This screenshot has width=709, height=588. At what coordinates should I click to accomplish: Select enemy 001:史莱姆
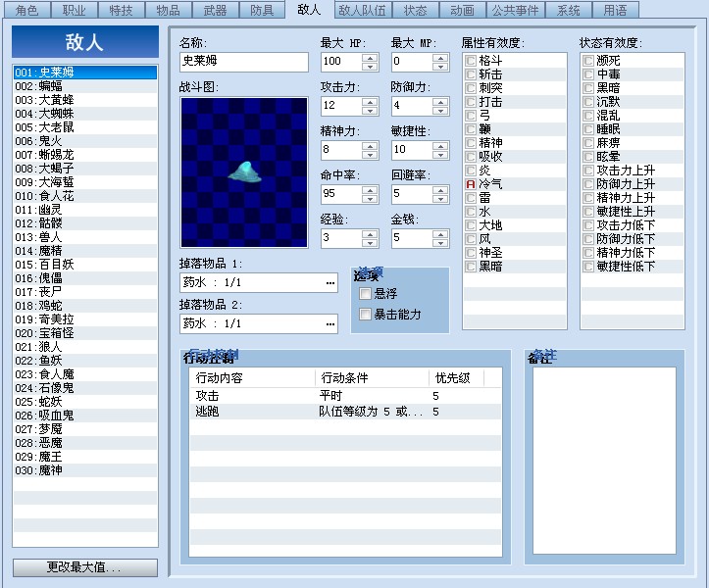point(85,73)
